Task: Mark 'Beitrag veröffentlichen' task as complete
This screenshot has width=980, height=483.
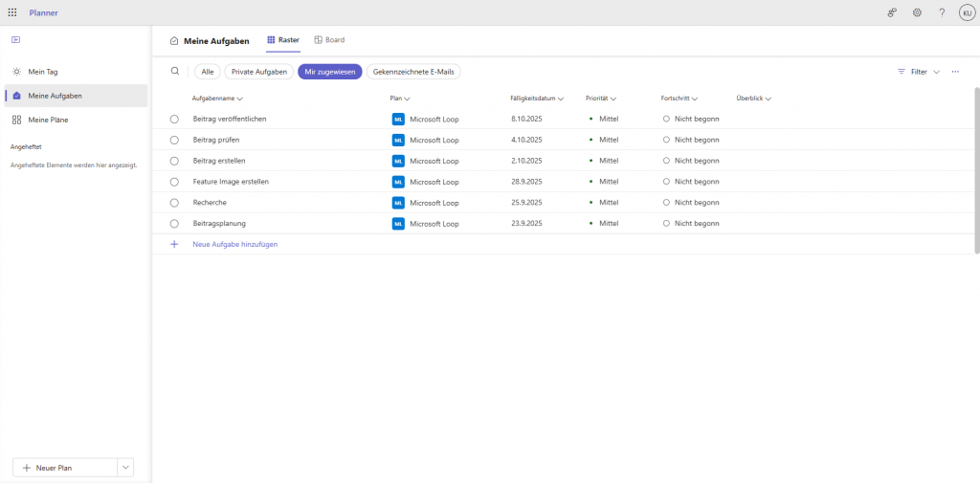Action: click(174, 119)
